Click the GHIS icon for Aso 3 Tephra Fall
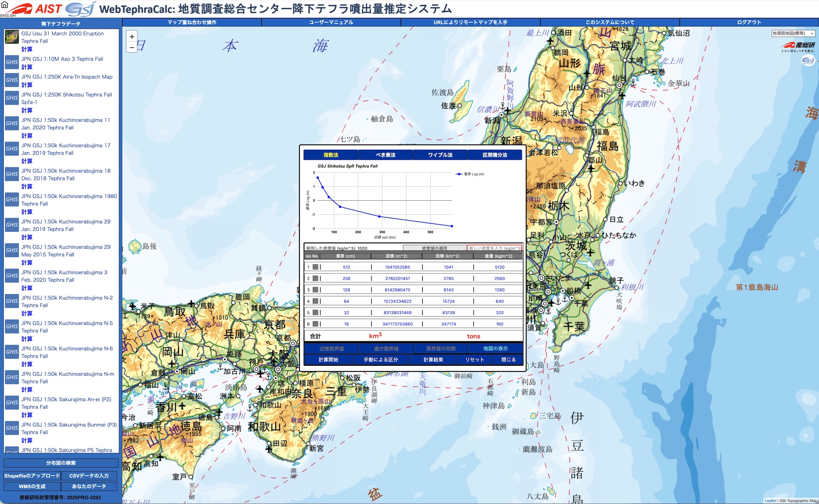The image size is (819, 504). pyautogui.click(x=12, y=62)
